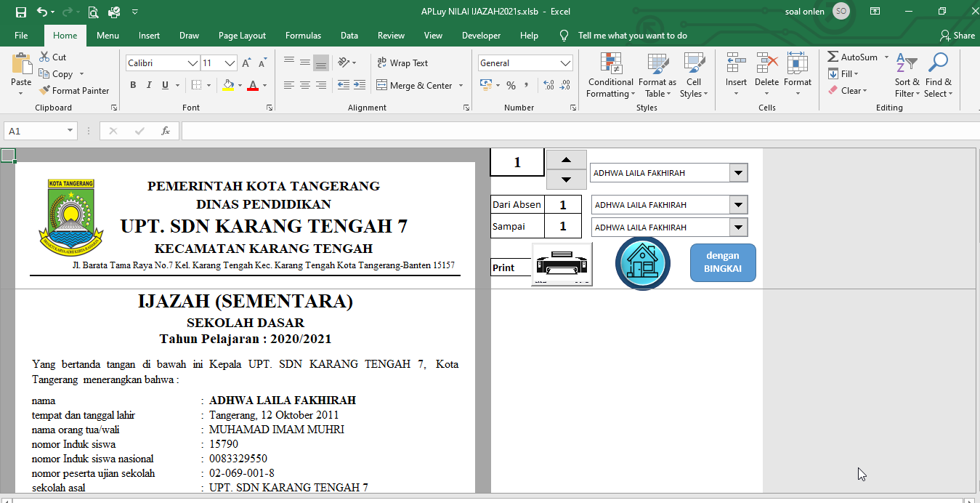
Task: Open the Calibri font name dropdown
Action: [x=193, y=63]
